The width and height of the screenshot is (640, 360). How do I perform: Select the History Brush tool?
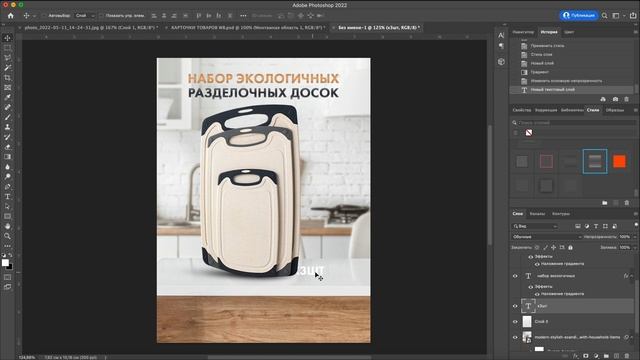tap(7, 137)
